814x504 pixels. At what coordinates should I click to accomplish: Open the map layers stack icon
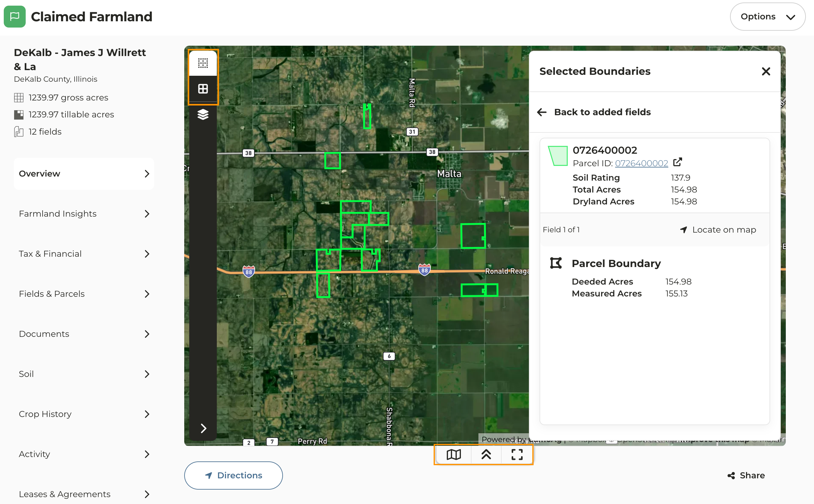(x=203, y=114)
